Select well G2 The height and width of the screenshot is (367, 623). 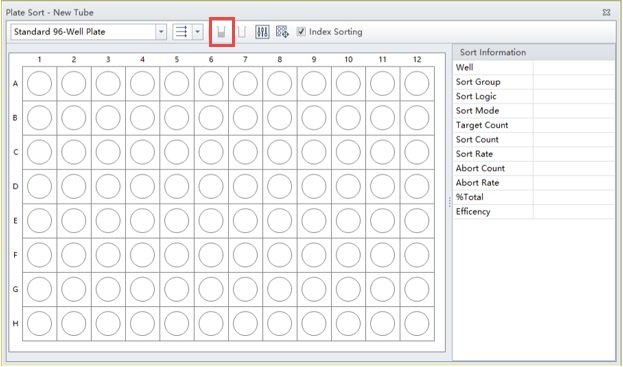tap(74, 289)
